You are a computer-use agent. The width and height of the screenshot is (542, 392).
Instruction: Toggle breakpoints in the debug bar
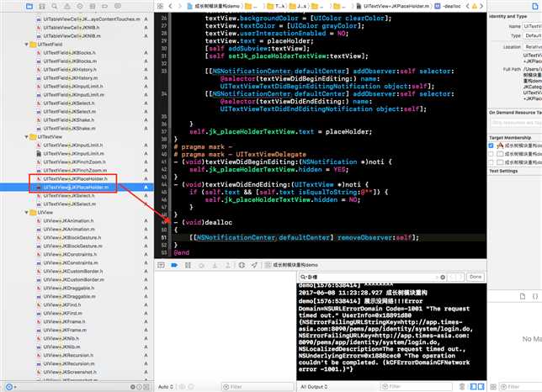174,265
